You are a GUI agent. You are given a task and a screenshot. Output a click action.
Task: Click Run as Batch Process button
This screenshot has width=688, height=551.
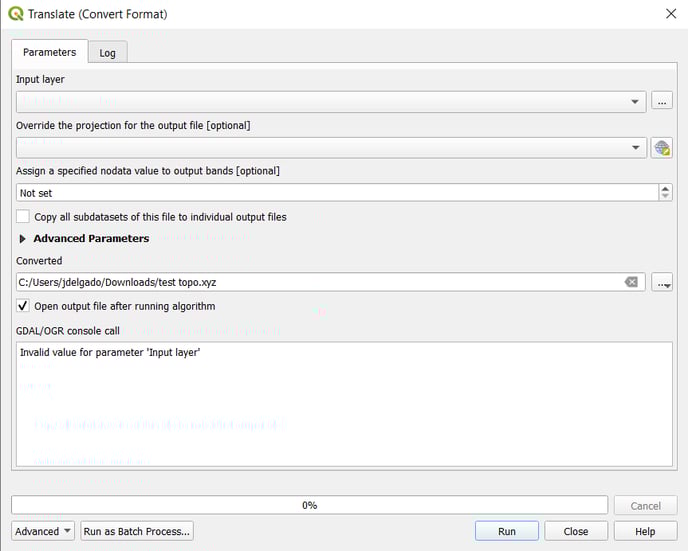(137, 531)
